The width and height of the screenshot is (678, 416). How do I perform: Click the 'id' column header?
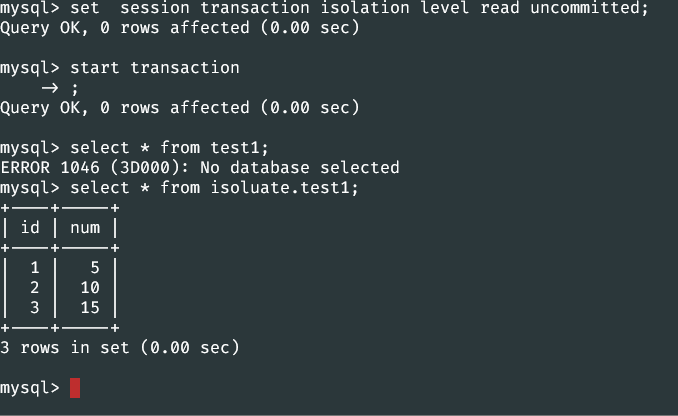(x=30, y=227)
